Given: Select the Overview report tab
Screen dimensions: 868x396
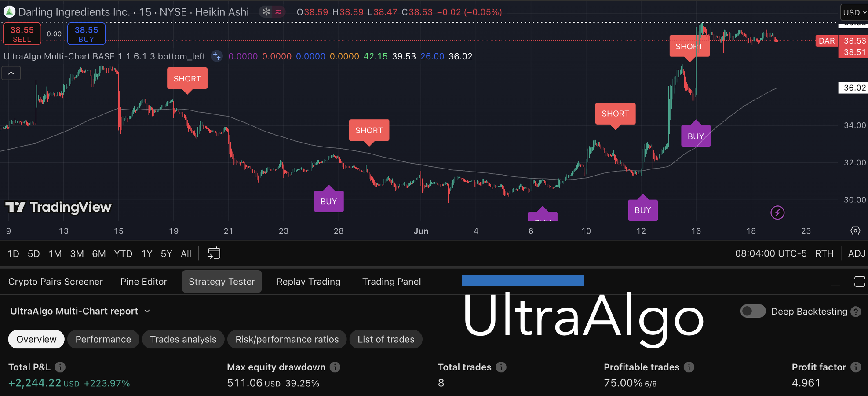Looking at the screenshot, I should tap(36, 339).
